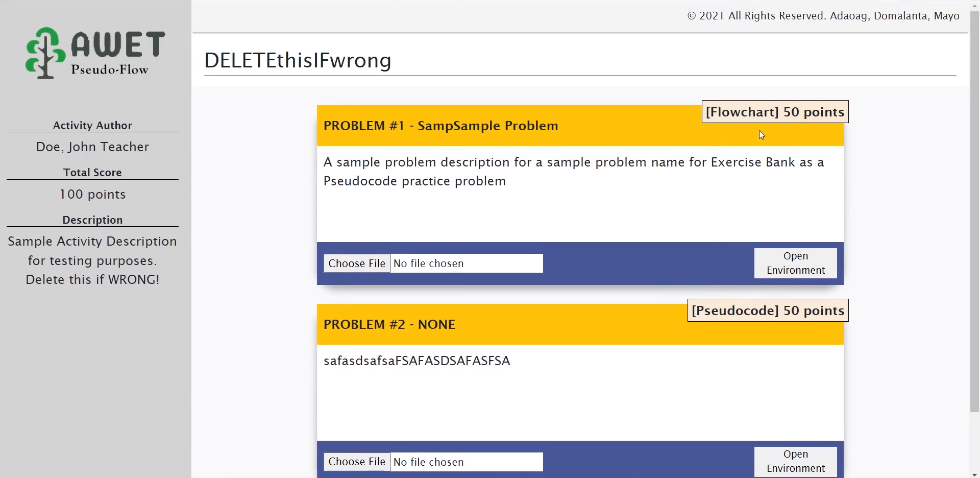
Task: Click the Flowchart 50 points badge
Action: [775, 112]
